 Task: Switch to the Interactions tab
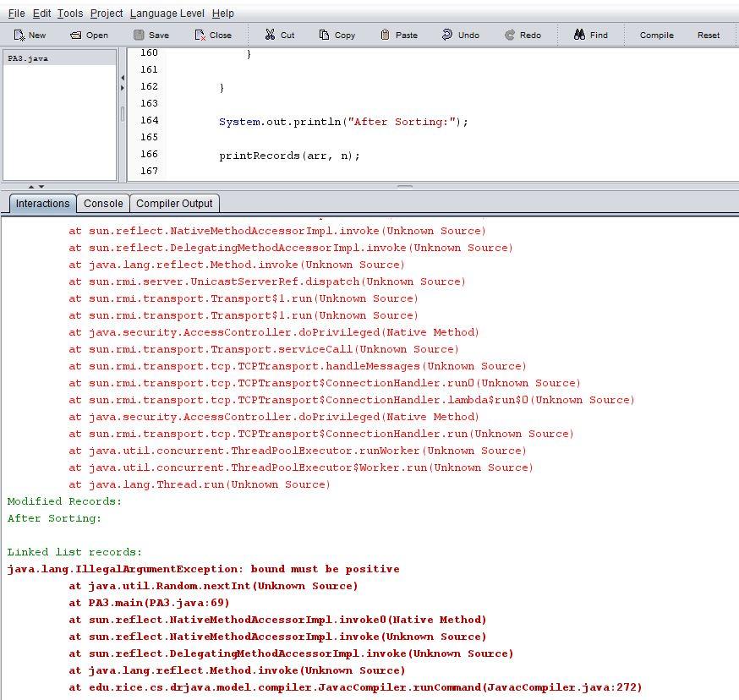[42, 203]
